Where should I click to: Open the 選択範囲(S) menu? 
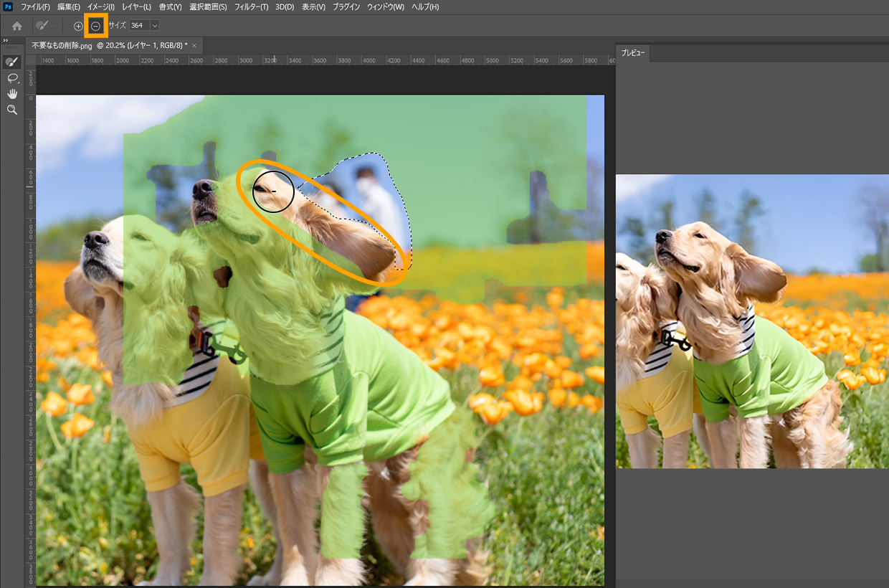point(208,6)
